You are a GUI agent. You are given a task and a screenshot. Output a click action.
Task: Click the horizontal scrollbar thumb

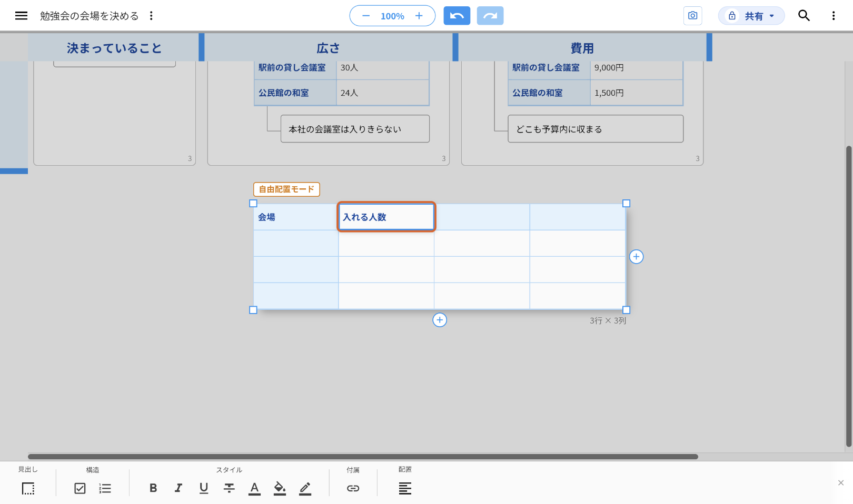point(363,457)
